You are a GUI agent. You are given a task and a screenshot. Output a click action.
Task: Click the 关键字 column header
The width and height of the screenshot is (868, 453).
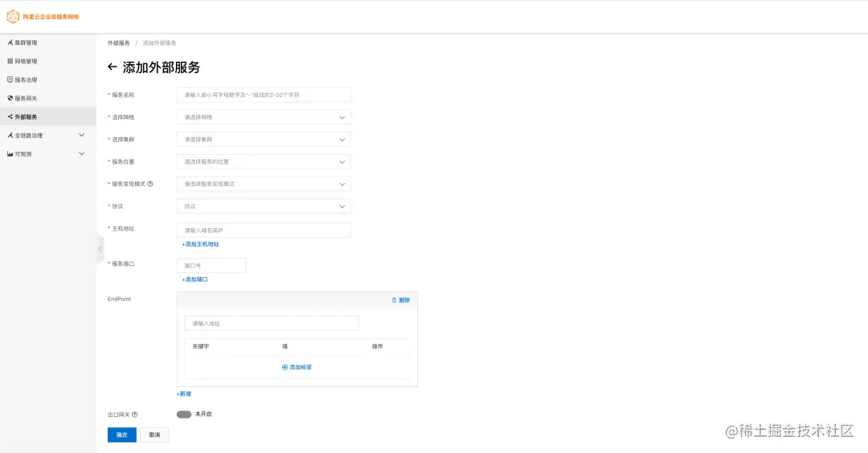(x=200, y=346)
